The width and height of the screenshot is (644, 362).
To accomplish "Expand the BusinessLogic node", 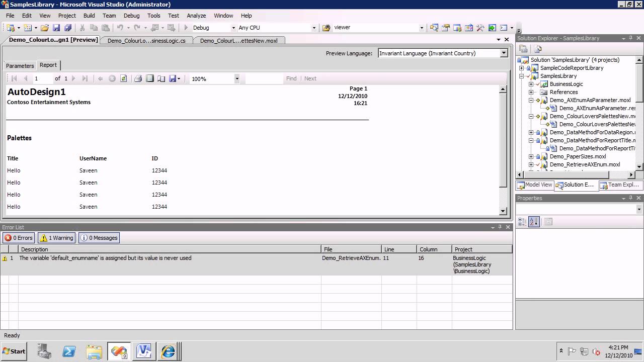I will click(531, 84).
